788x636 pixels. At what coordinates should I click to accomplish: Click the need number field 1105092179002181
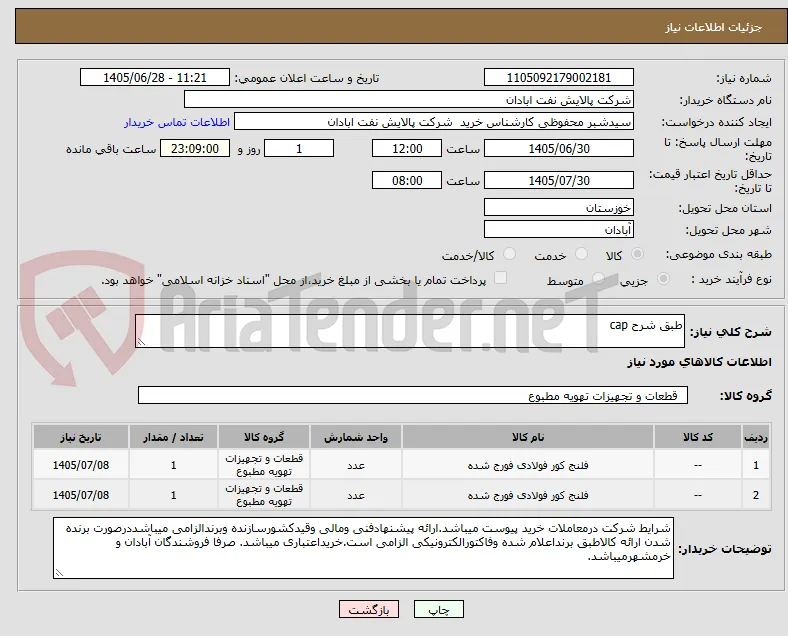558,78
